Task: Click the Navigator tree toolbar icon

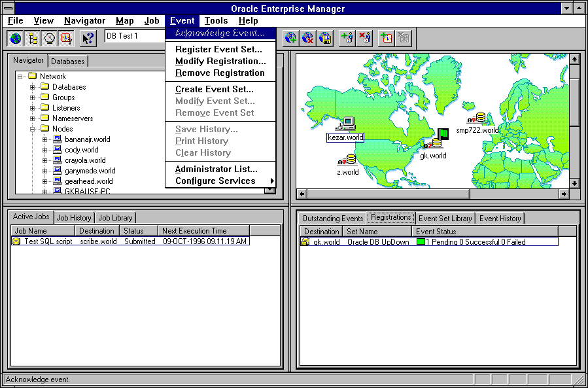Action: (33, 38)
